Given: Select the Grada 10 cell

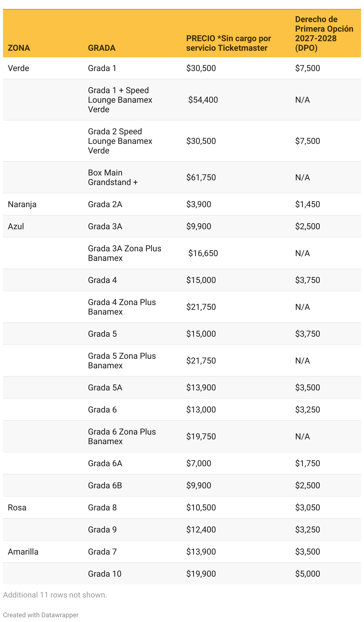Looking at the screenshot, I should pyautogui.click(x=105, y=574).
